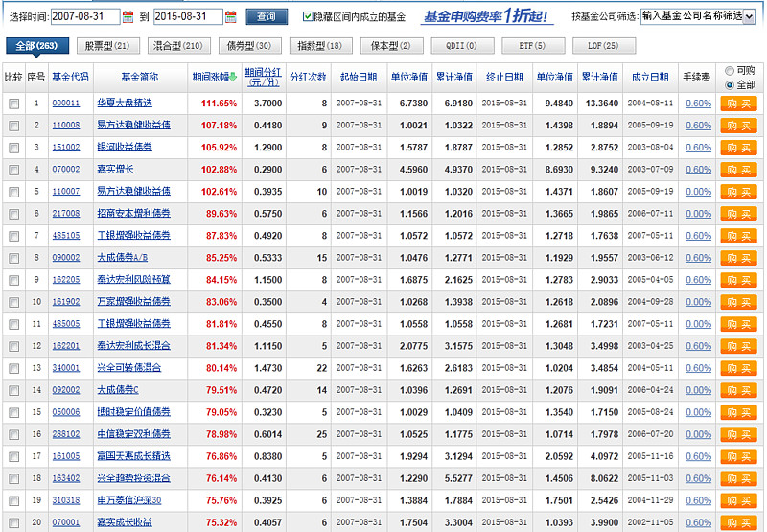The width and height of the screenshot is (767, 532).
Task: Sort by 终止日期 column header
Action: point(505,77)
